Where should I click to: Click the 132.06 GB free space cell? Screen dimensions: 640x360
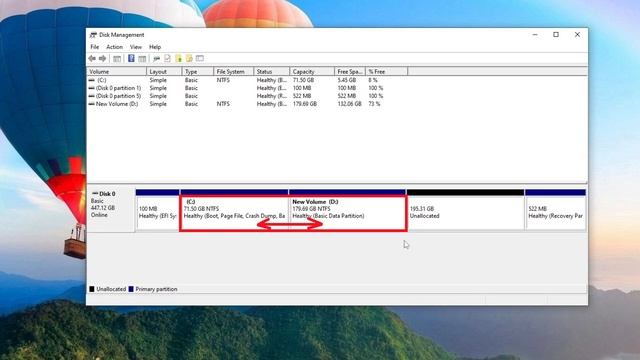point(349,104)
